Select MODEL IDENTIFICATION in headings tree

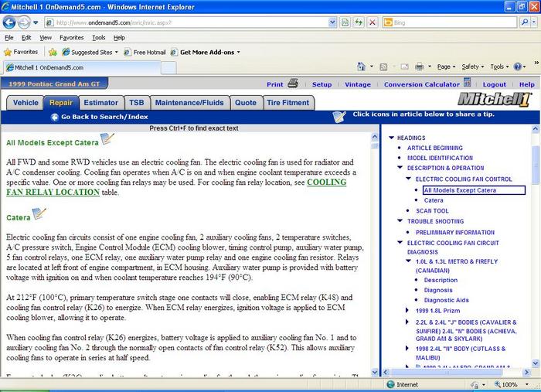(x=440, y=158)
